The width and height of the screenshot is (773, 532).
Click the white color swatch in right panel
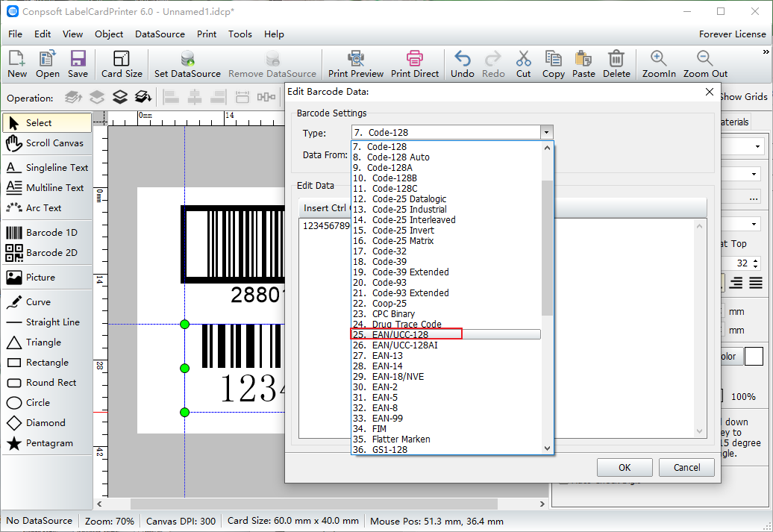(754, 356)
